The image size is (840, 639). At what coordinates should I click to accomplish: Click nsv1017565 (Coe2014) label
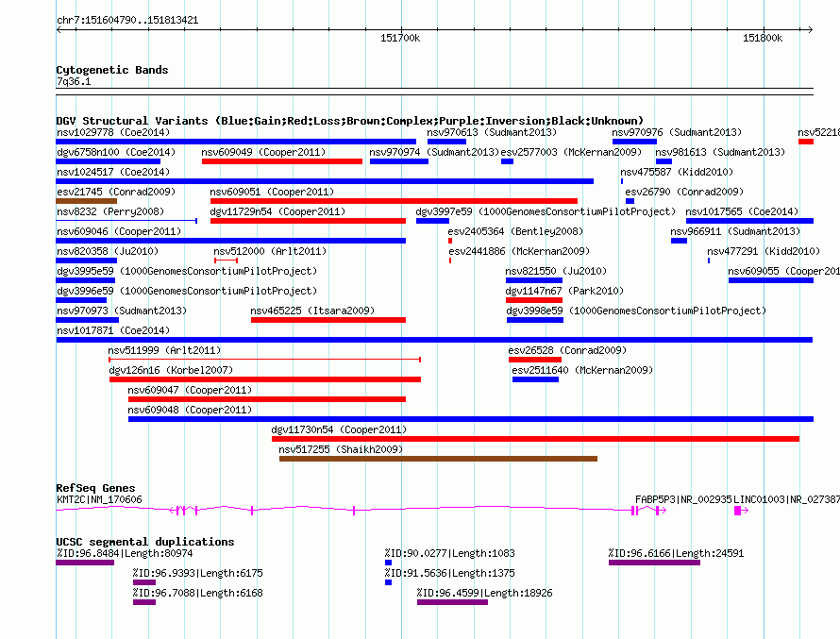click(742, 211)
